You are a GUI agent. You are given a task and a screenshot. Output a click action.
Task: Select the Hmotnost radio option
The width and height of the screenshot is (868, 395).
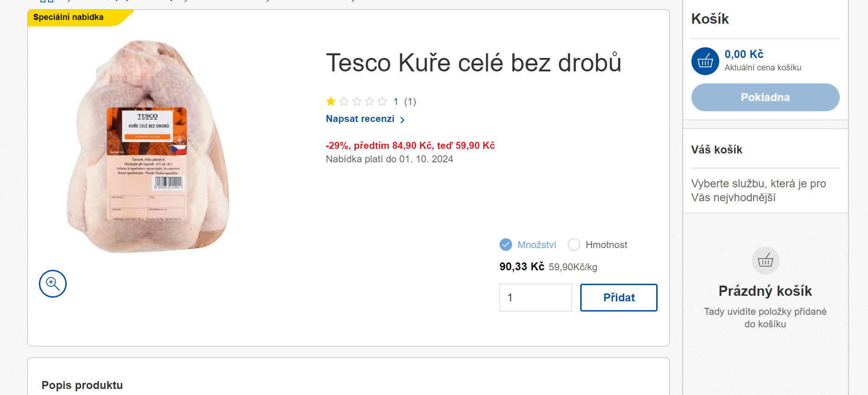574,244
